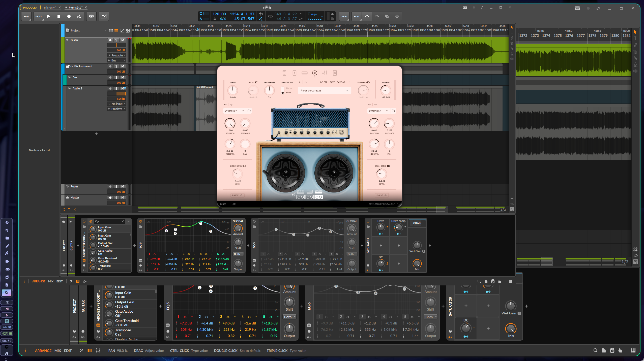Viewport: 644px width, 361px height.
Task: Open the three-dot preset options menu
Action: (350, 82)
